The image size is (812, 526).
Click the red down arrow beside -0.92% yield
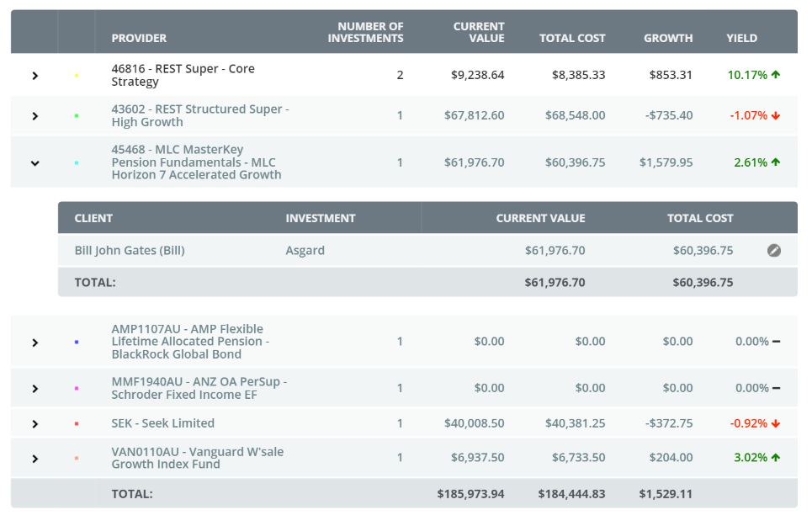776,423
